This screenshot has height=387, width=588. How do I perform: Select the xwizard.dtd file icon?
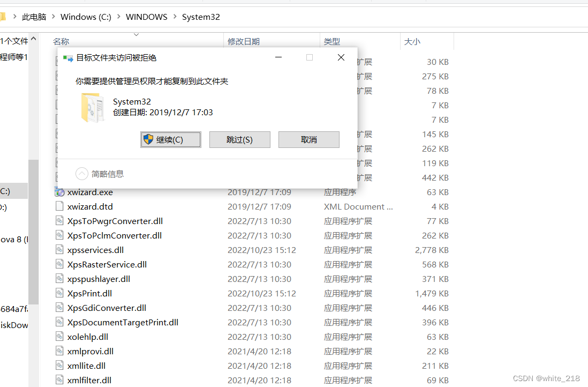[x=59, y=206]
